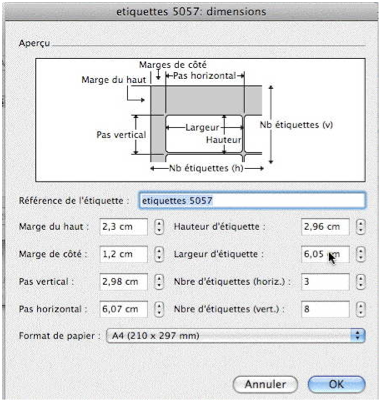This screenshot has width=381, height=402.
Task: Click the Marge de côté stepper
Action: click(x=159, y=254)
